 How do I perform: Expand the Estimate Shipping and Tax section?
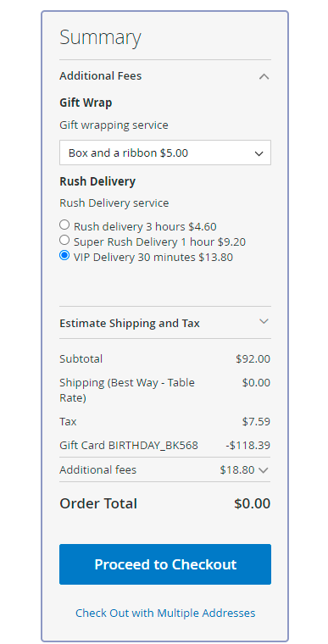coord(165,323)
